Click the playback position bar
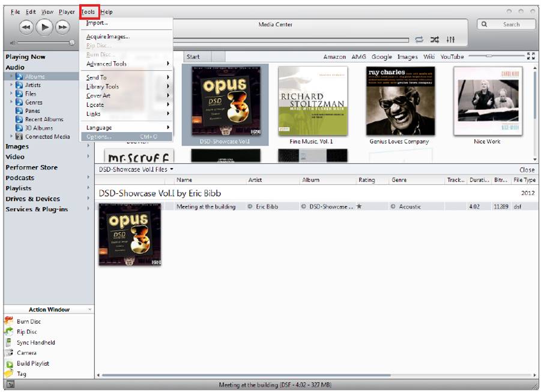The image size is (541, 392). tap(291, 40)
